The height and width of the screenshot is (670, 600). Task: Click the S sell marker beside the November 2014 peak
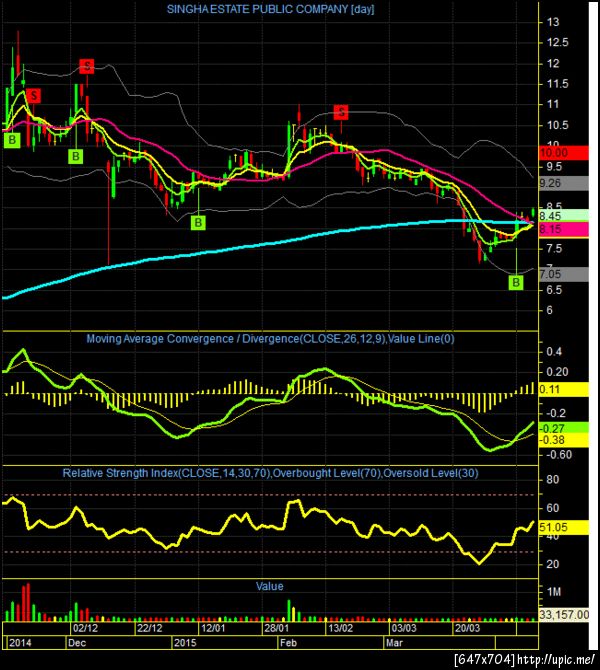coord(33,96)
